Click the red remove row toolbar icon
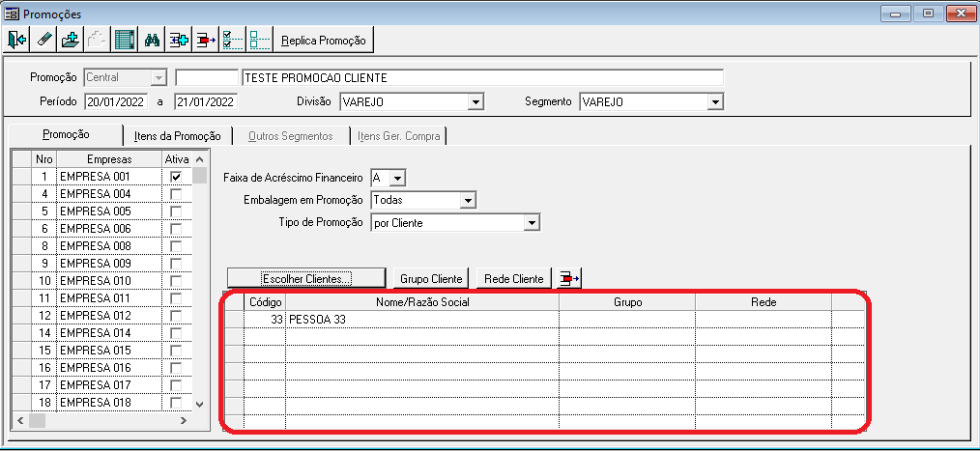 click(x=206, y=40)
